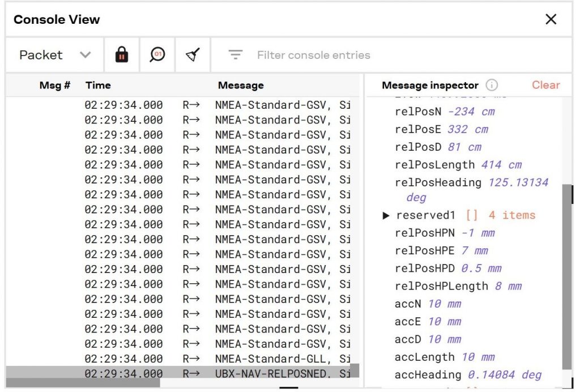Click the relPosLength 414 cm value
580x392 pixels.
pos(502,165)
